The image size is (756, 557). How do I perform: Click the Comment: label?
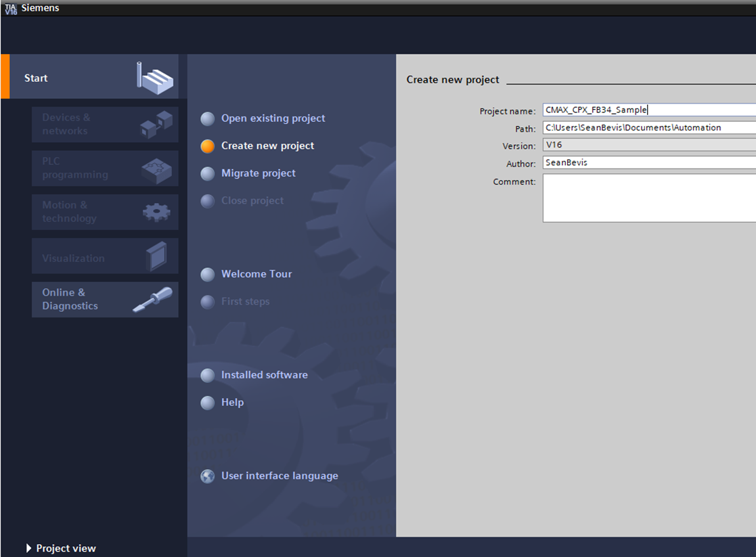[x=514, y=181]
